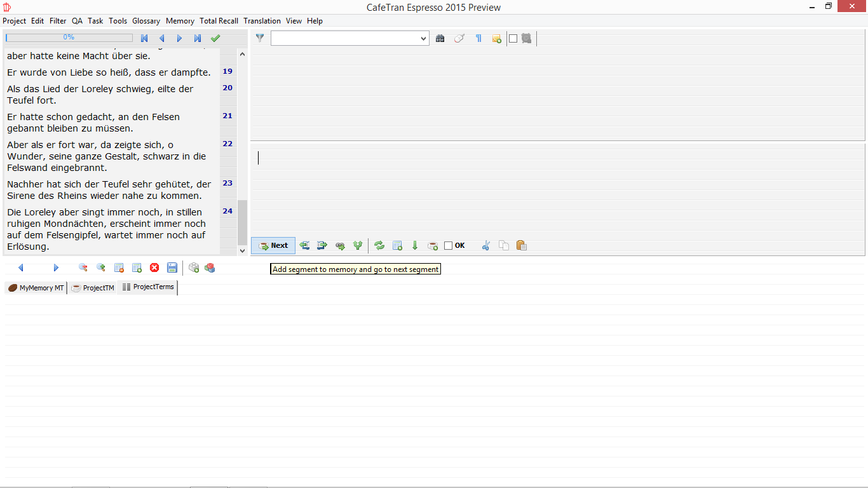Open the Total Recall menu
This screenshot has width=868, height=488.
point(219,21)
